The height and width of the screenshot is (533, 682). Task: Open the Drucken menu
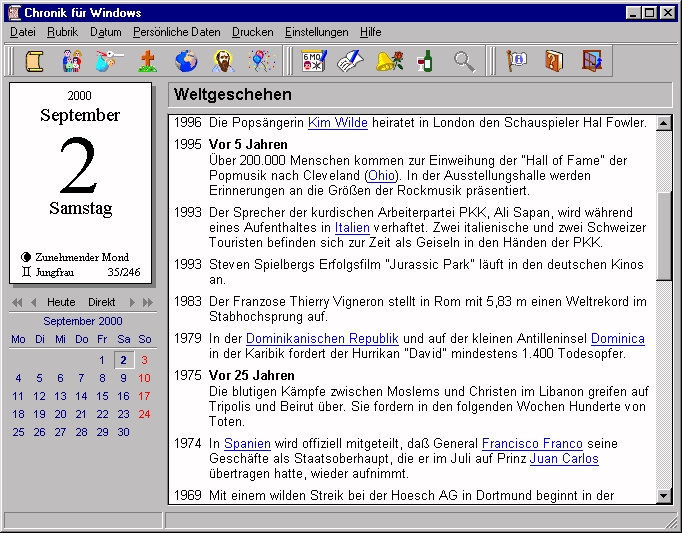coord(253,32)
